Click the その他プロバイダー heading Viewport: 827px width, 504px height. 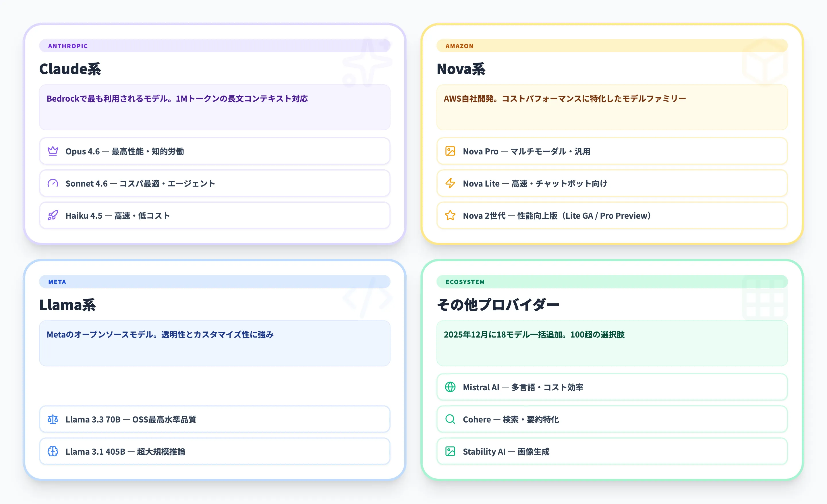click(498, 305)
